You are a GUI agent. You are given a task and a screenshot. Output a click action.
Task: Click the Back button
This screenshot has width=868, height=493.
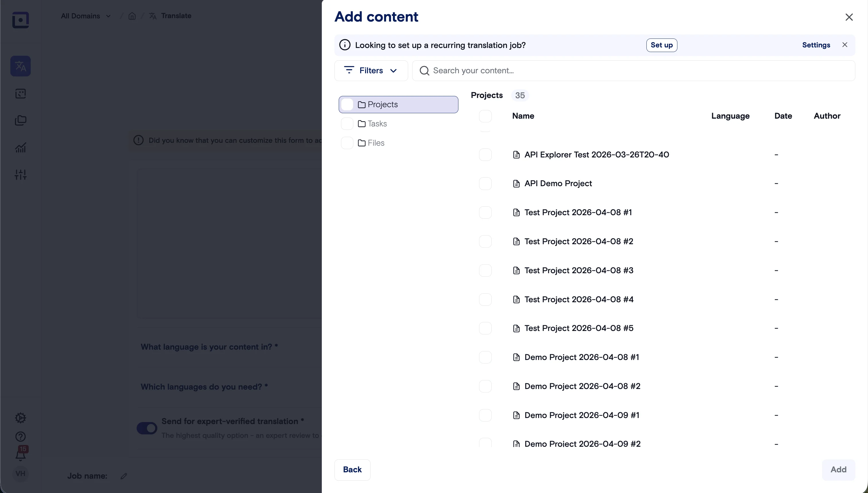point(352,470)
